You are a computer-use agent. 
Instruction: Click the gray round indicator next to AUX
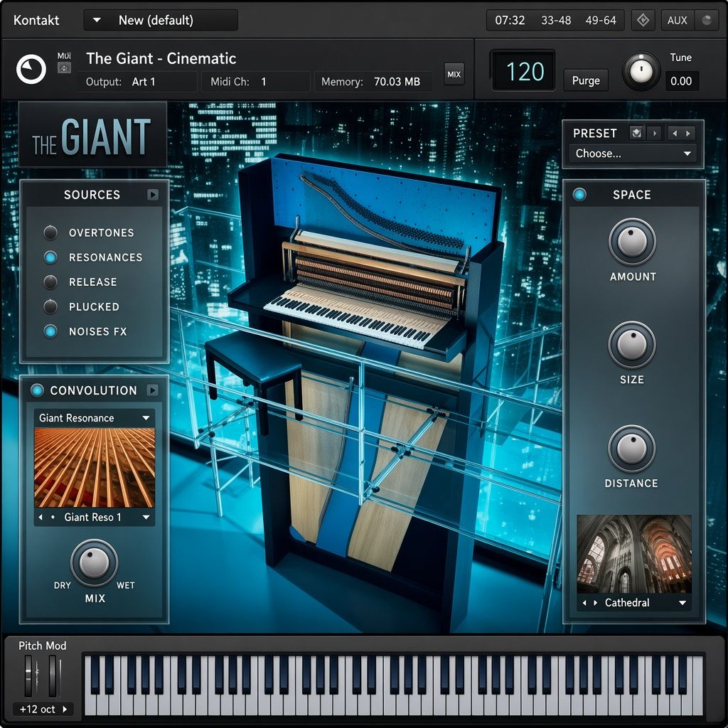pyautogui.click(x=706, y=20)
